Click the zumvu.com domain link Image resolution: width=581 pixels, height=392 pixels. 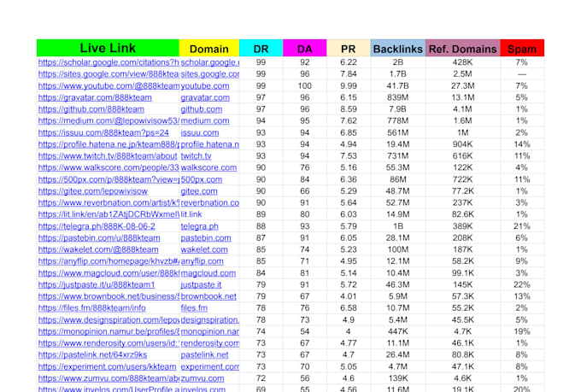(x=202, y=378)
